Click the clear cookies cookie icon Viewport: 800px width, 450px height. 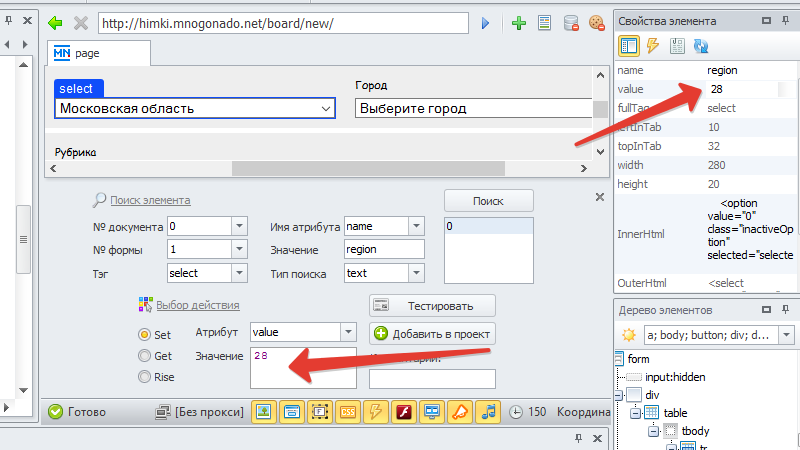[x=596, y=23]
